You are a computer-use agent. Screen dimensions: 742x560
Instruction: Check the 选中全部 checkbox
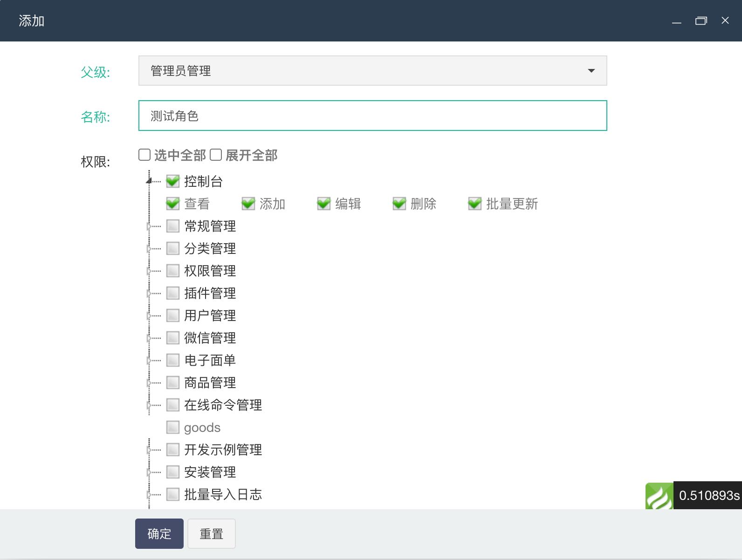[144, 155]
